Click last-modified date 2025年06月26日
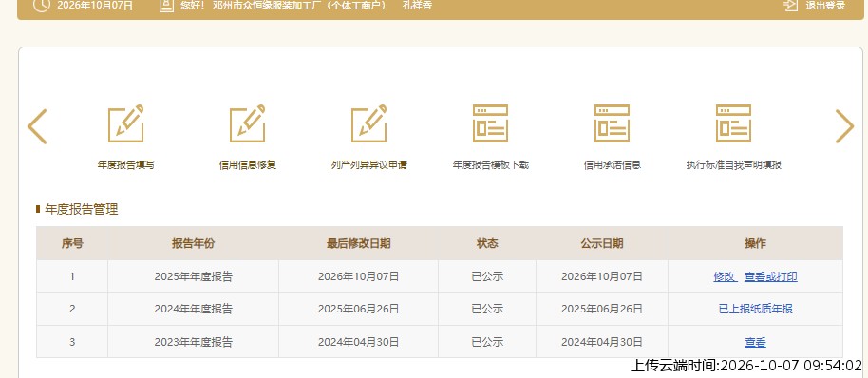Viewport: 868px width, 378px height. [358, 309]
